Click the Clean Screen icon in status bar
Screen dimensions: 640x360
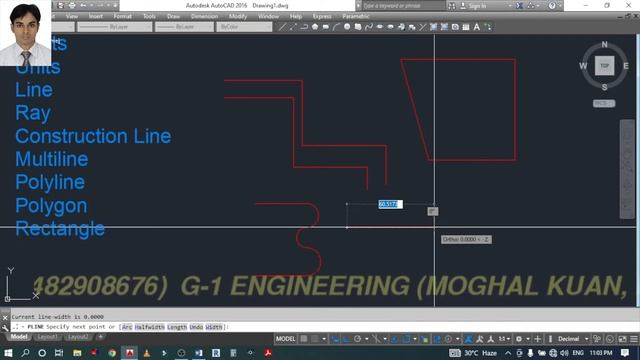pos(622,339)
